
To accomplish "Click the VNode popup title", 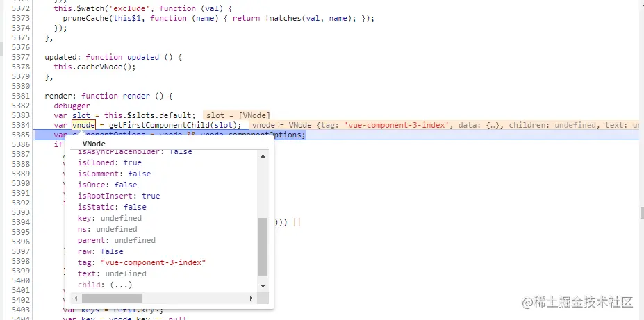I will (x=94, y=144).
